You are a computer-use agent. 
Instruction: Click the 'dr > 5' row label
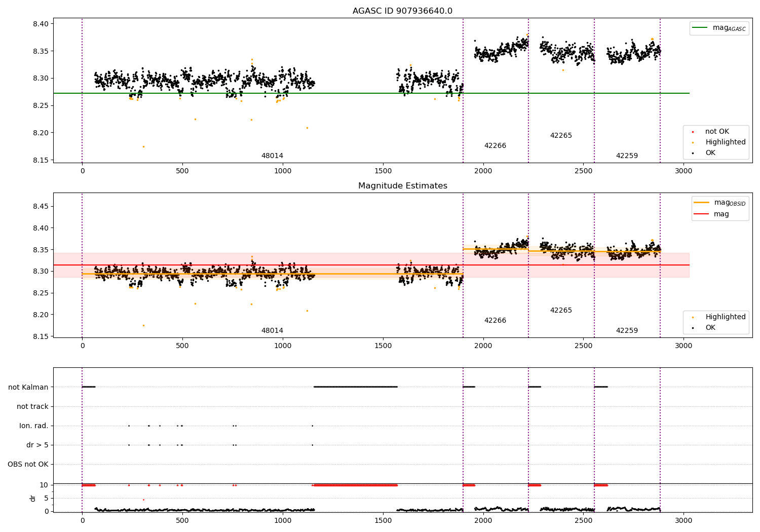(x=37, y=445)
